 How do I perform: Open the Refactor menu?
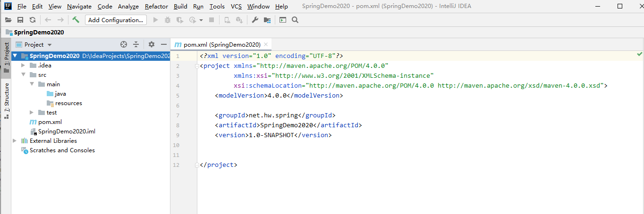156,7
